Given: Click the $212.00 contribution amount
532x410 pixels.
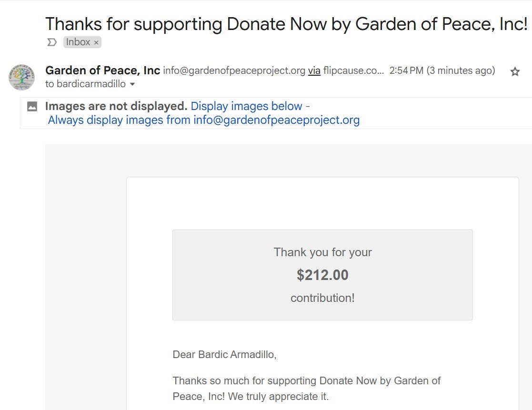Looking at the screenshot, I should (x=322, y=275).
